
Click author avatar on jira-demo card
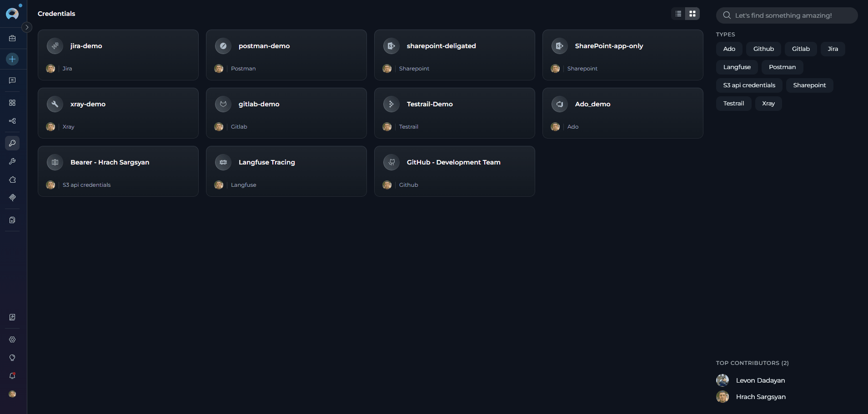tap(50, 69)
